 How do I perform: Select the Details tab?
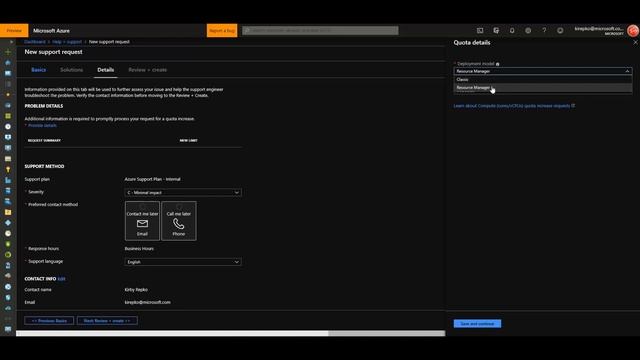(x=106, y=70)
